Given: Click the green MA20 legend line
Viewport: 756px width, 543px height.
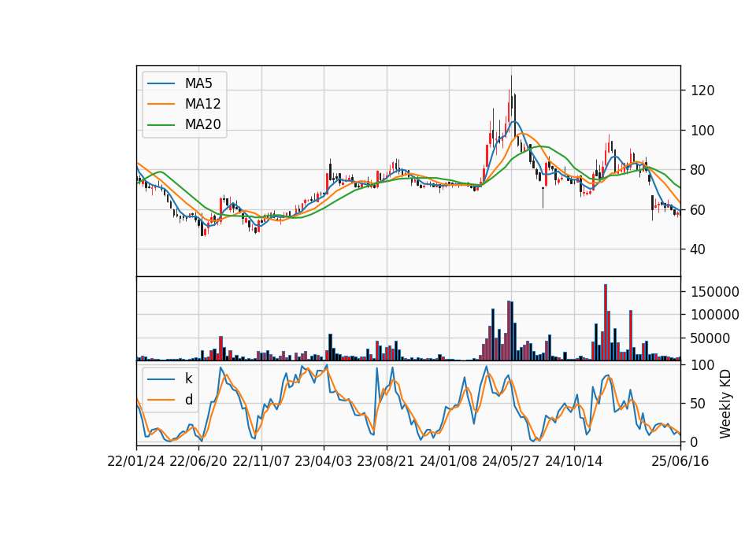Looking at the screenshot, I should (161, 124).
